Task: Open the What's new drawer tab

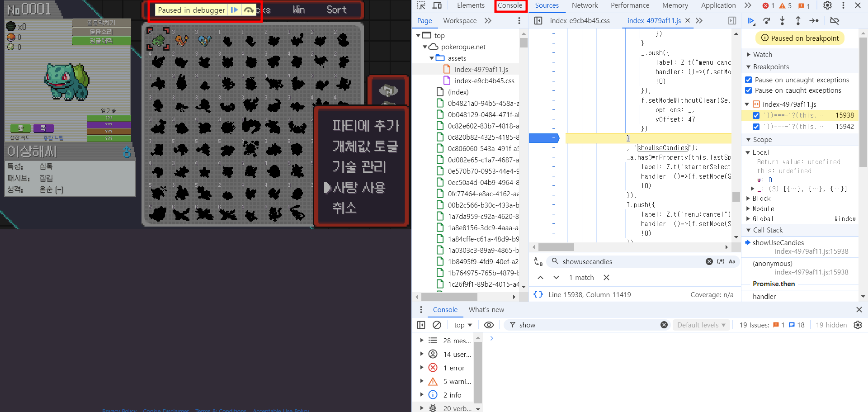Action: 486,310
